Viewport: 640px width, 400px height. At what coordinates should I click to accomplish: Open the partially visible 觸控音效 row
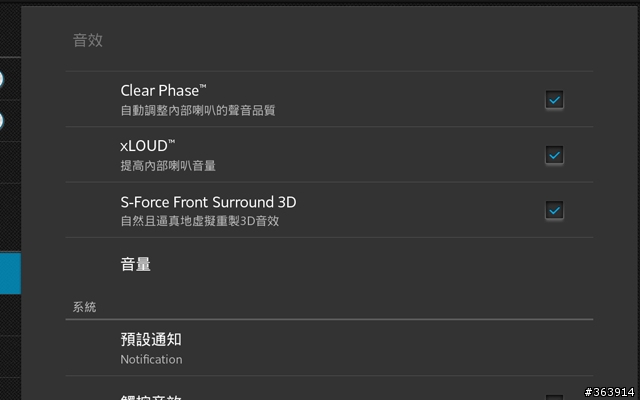click(x=329, y=389)
